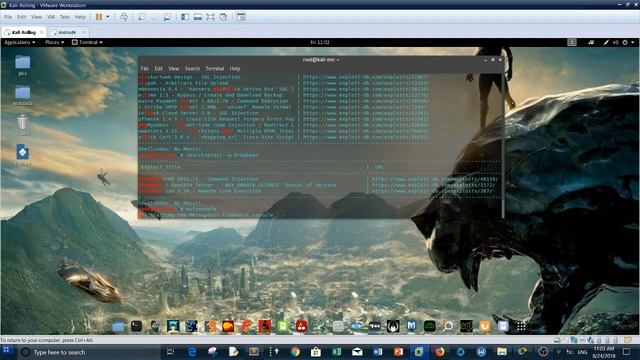Viewport: 640px width, 360px height.
Task: Open the terminal window's Help menu
Action: (235, 69)
